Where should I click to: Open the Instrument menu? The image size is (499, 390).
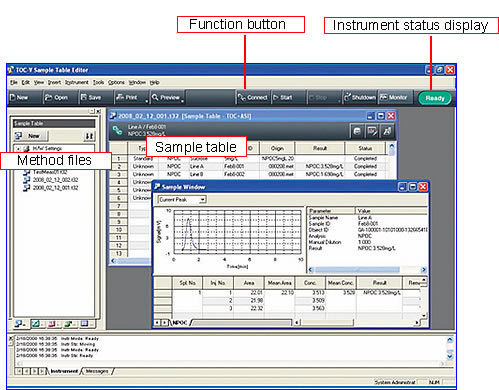click(77, 82)
